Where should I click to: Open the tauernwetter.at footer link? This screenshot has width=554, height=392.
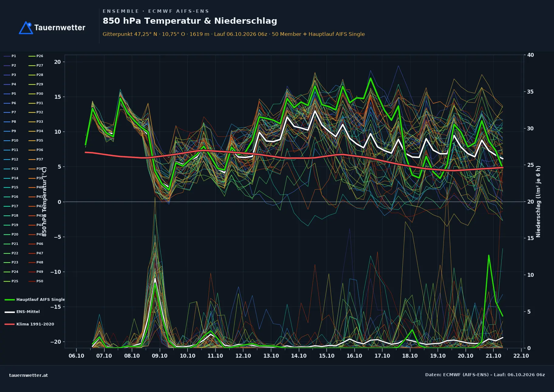29,375
